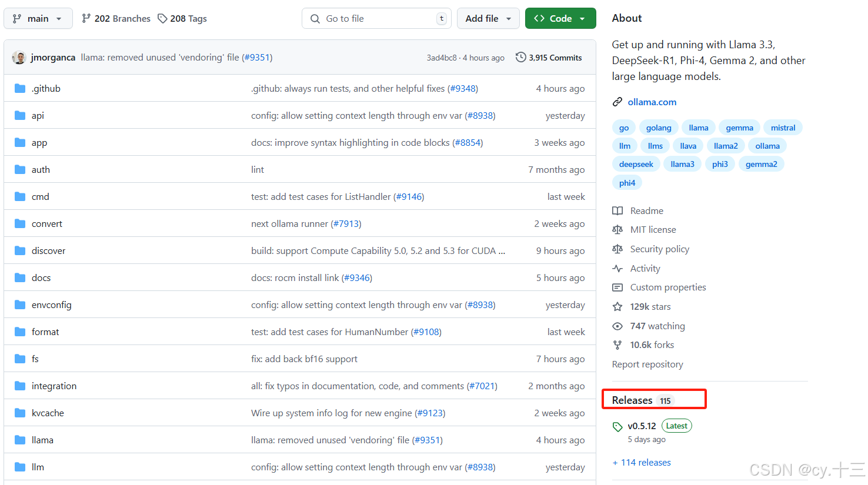
Task: Click the clock history icon beside Commits
Action: click(520, 58)
